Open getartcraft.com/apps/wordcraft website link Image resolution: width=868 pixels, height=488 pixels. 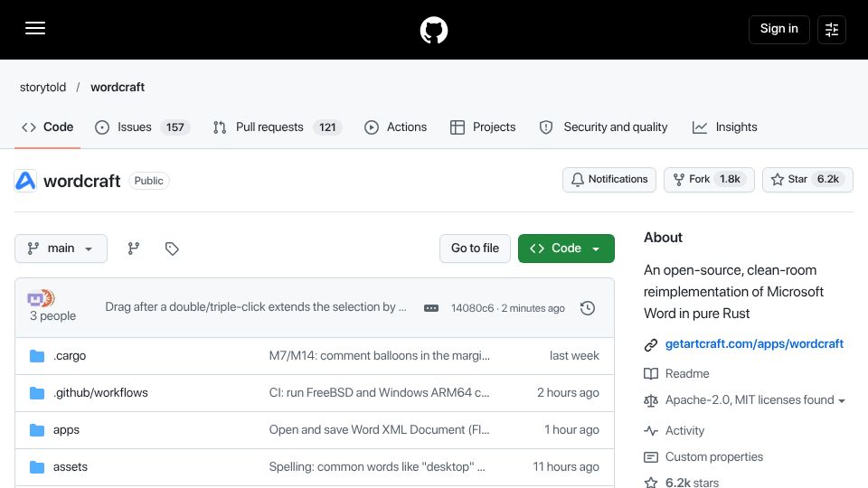[x=754, y=344]
